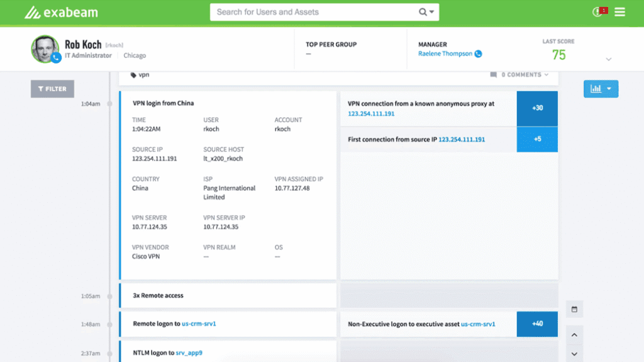
Task: Select the 1:04am timeline marker
Action: [109, 104]
